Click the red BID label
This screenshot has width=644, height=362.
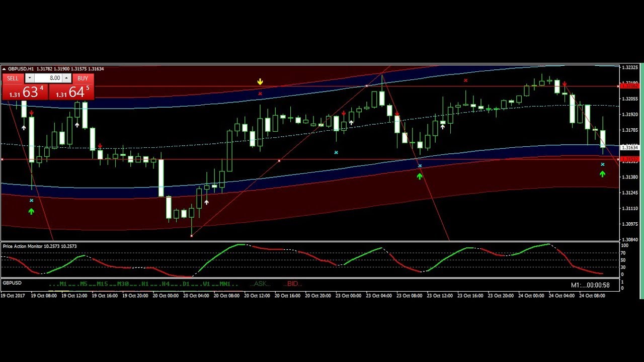[294, 284]
